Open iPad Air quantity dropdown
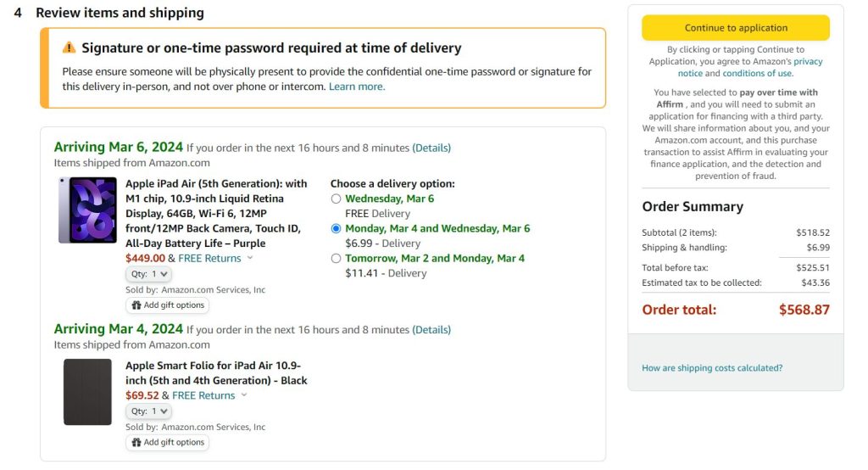The width and height of the screenshot is (868, 470). pos(148,274)
